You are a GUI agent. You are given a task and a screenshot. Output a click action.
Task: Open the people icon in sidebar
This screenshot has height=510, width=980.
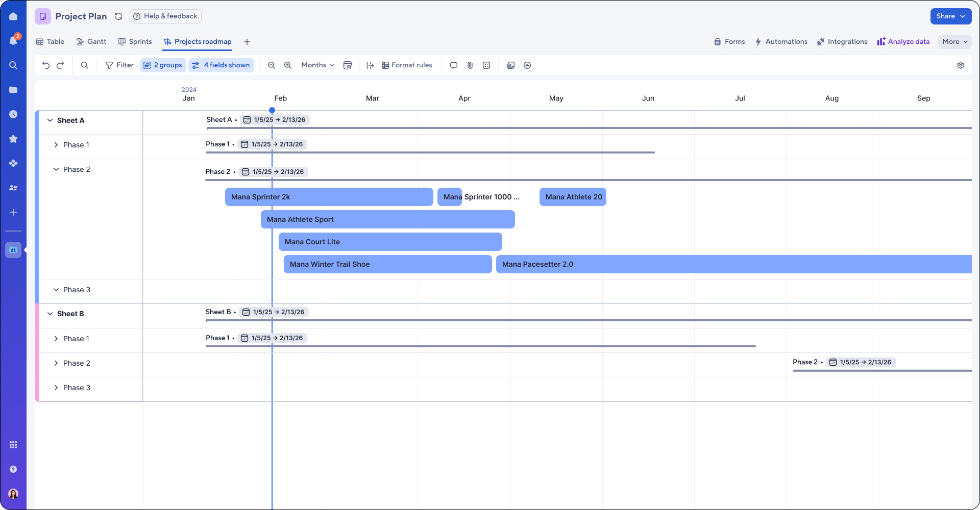13,188
